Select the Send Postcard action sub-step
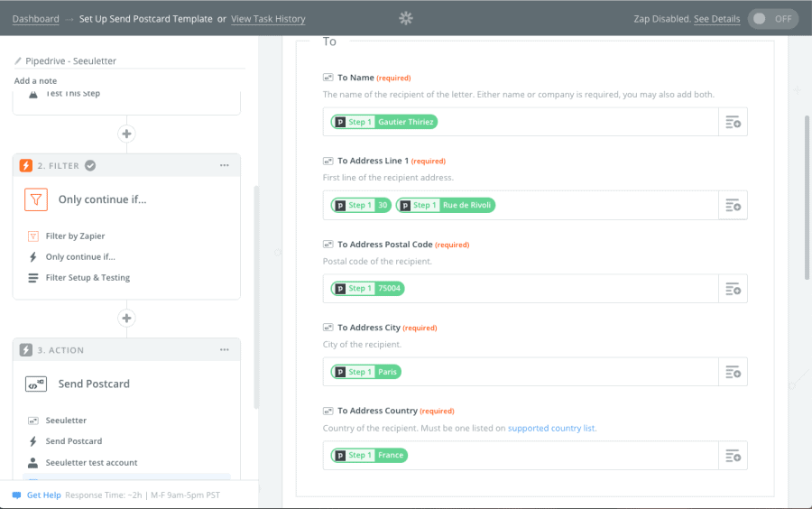 pyautogui.click(x=74, y=441)
